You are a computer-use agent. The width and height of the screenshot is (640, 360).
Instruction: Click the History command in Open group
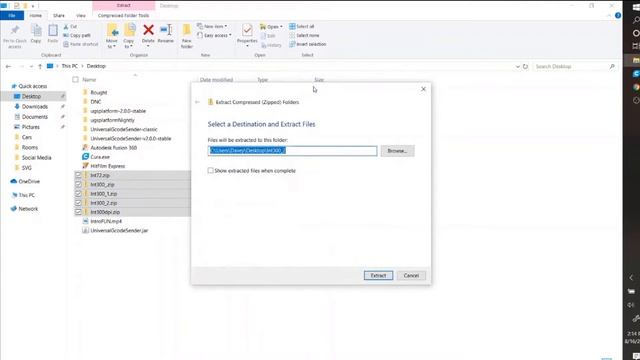coord(271,45)
